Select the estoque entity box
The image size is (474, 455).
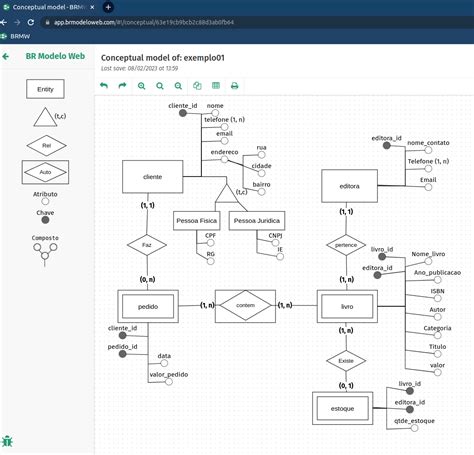coord(342,408)
